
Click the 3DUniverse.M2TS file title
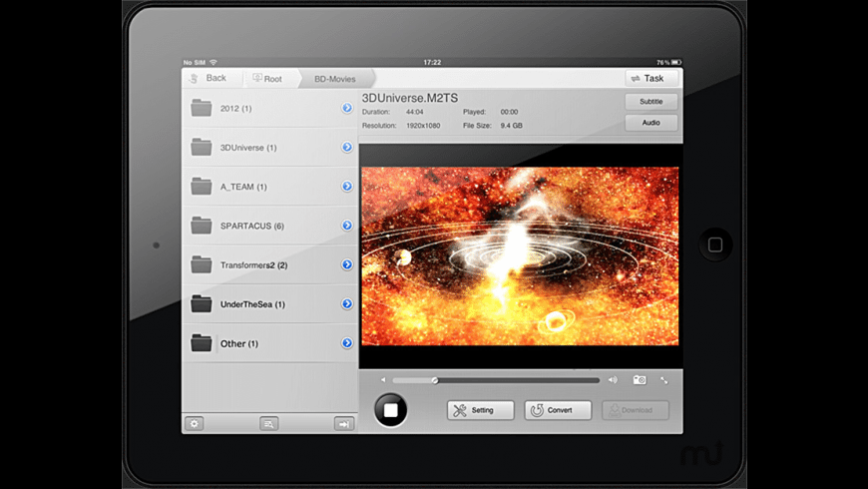[x=410, y=98]
